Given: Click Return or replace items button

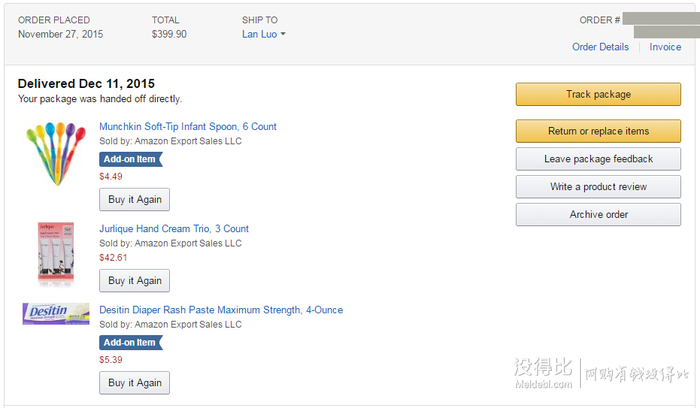Looking at the screenshot, I should point(598,131).
